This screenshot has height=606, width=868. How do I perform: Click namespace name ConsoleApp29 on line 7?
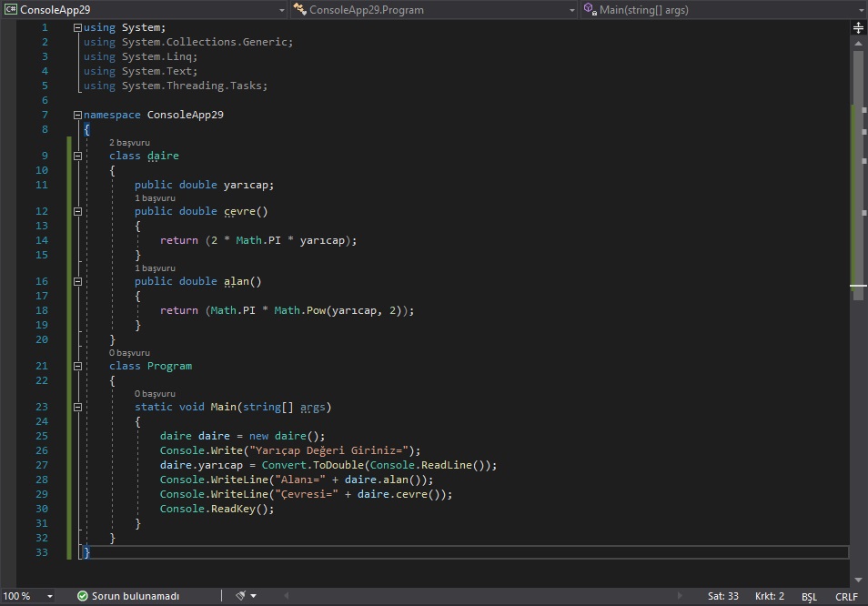[x=186, y=116]
